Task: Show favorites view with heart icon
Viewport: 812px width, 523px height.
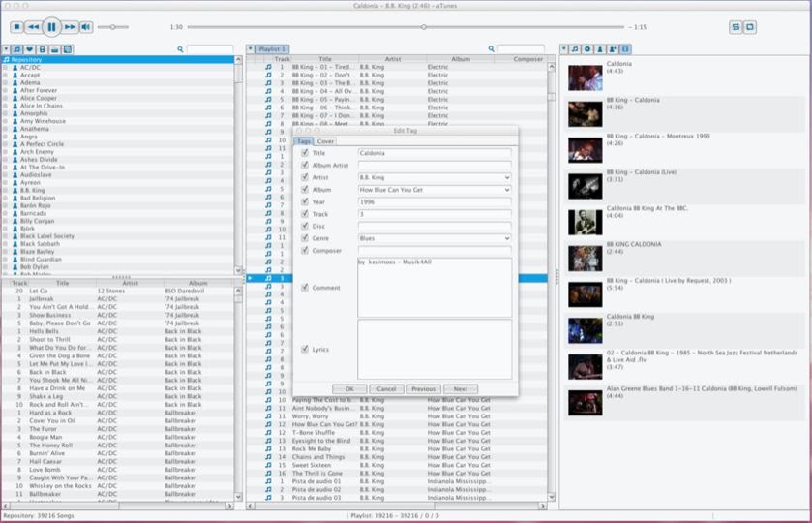Action: point(29,49)
